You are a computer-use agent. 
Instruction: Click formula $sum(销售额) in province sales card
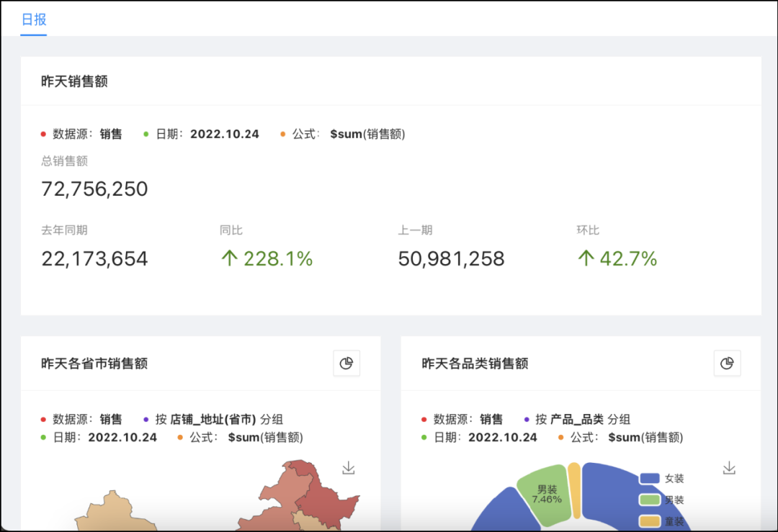pyautogui.click(x=241, y=437)
